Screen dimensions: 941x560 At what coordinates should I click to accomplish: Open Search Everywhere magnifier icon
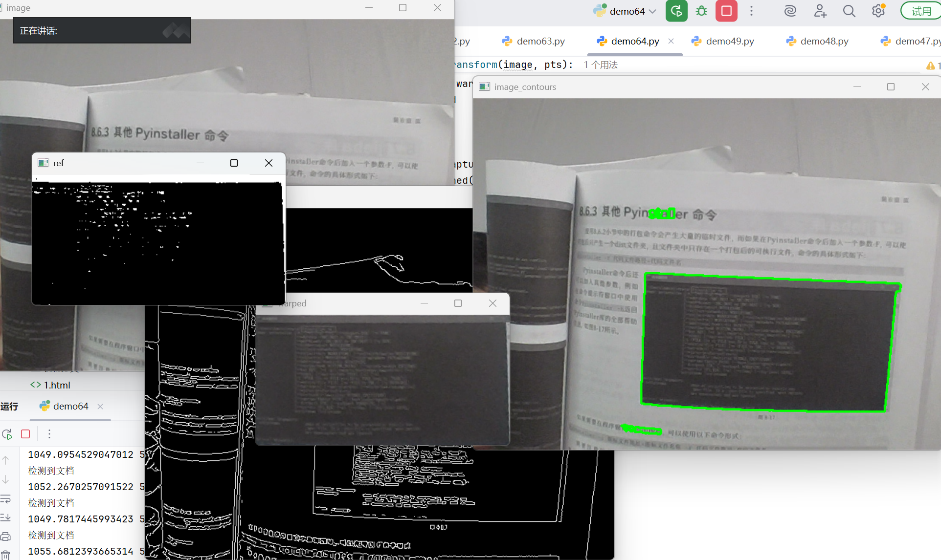point(849,11)
